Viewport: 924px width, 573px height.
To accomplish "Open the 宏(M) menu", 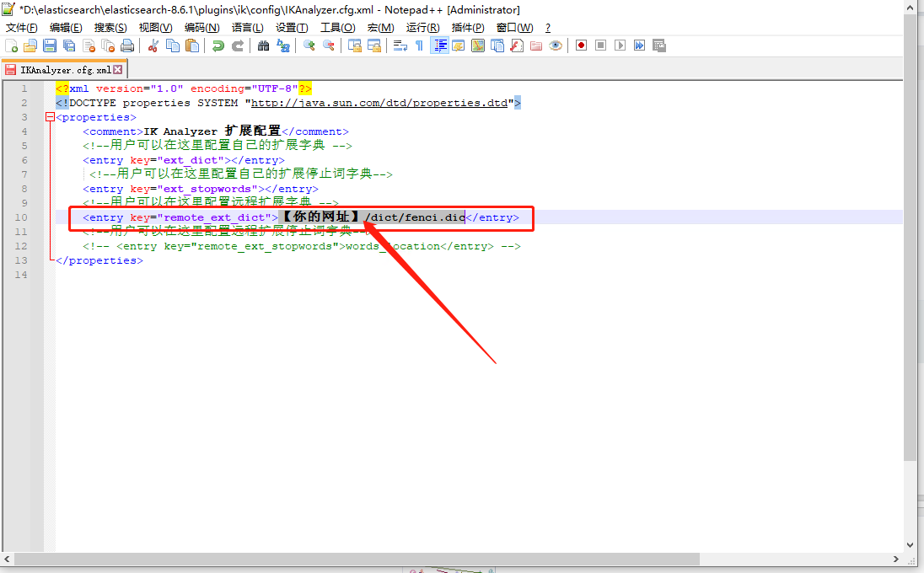I will [x=381, y=28].
